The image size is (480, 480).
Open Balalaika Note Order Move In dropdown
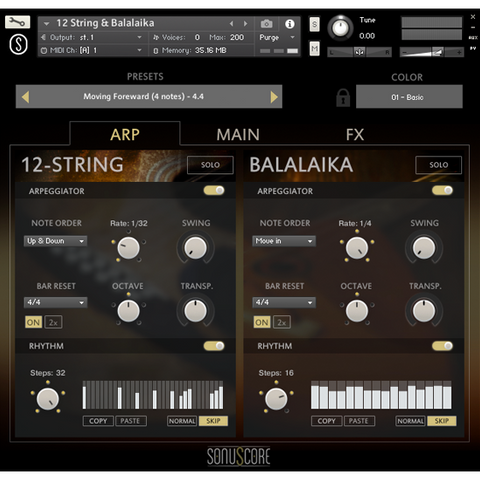(x=284, y=241)
